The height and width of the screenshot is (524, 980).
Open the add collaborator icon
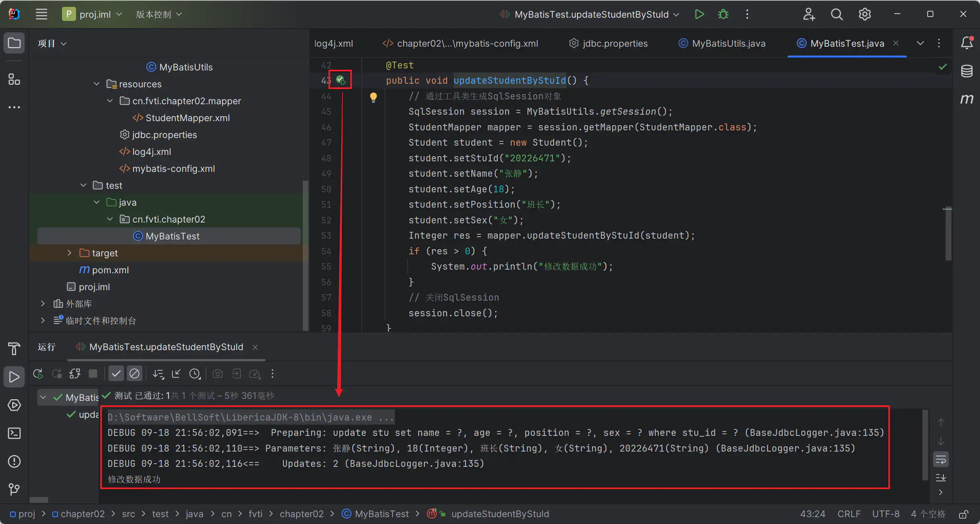809,14
